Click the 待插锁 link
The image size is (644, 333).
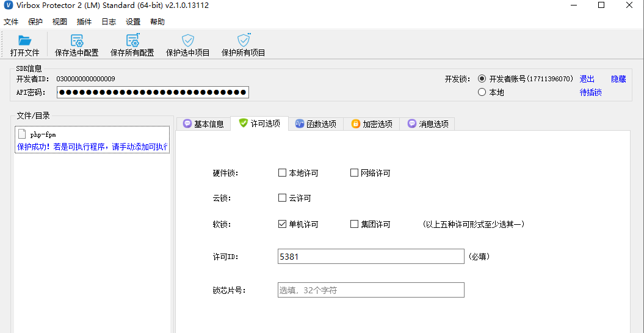coord(591,92)
